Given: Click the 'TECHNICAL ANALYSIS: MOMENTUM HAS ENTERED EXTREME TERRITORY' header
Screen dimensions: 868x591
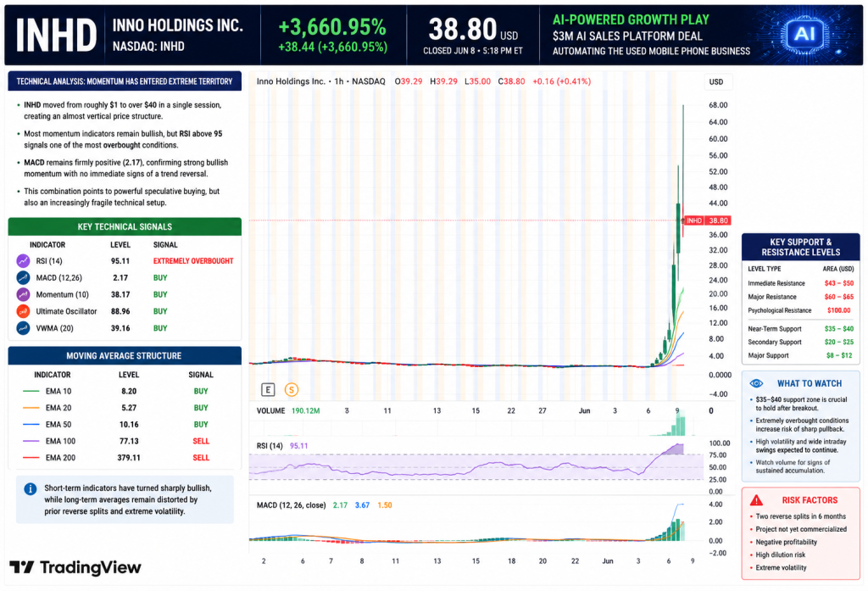Looking at the screenshot, I should [x=125, y=81].
